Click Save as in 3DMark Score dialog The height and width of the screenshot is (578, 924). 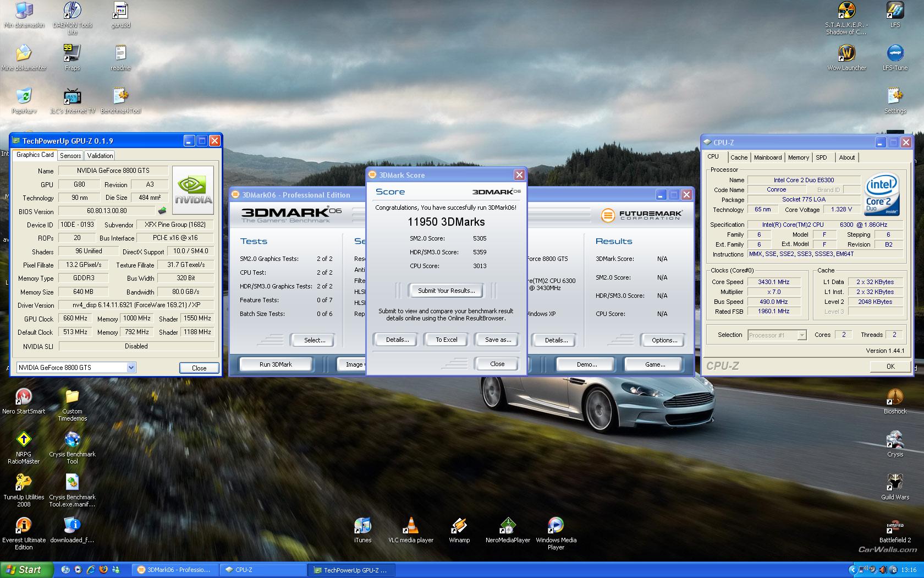498,340
